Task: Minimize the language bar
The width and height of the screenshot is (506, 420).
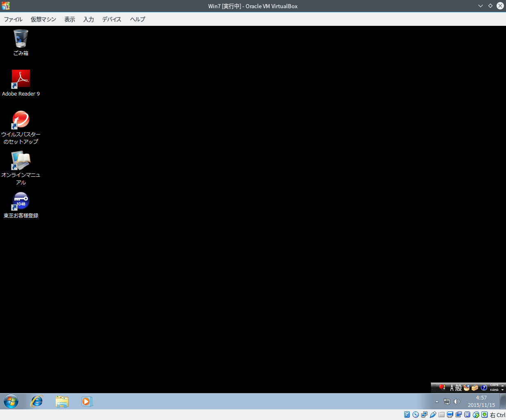Action: coord(503,386)
